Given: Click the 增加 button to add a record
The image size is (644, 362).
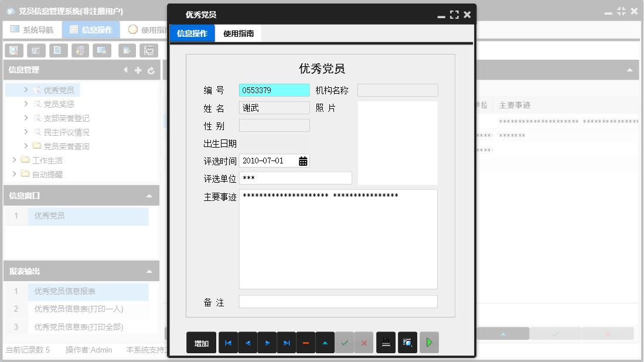Looking at the screenshot, I should pyautogui.click(x=201, y=343).
